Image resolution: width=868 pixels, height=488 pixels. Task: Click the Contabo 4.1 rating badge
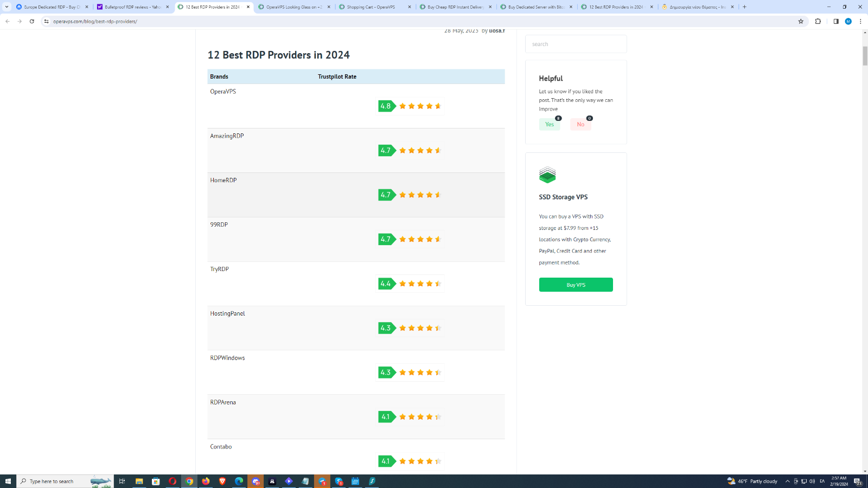pos(387,461)
